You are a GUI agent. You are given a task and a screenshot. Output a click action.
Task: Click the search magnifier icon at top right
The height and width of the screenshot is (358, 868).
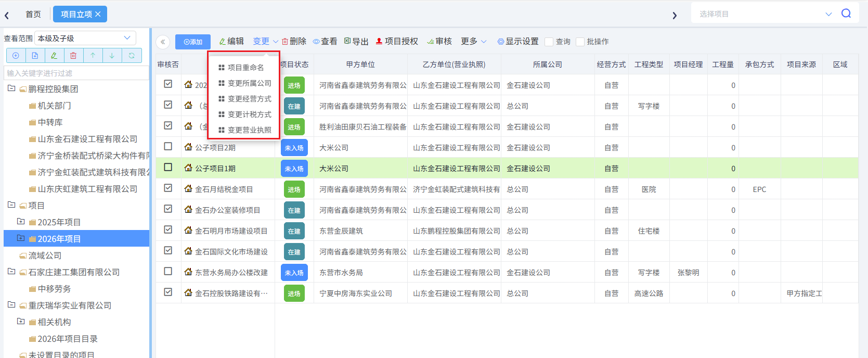click(x=846, y=14)
